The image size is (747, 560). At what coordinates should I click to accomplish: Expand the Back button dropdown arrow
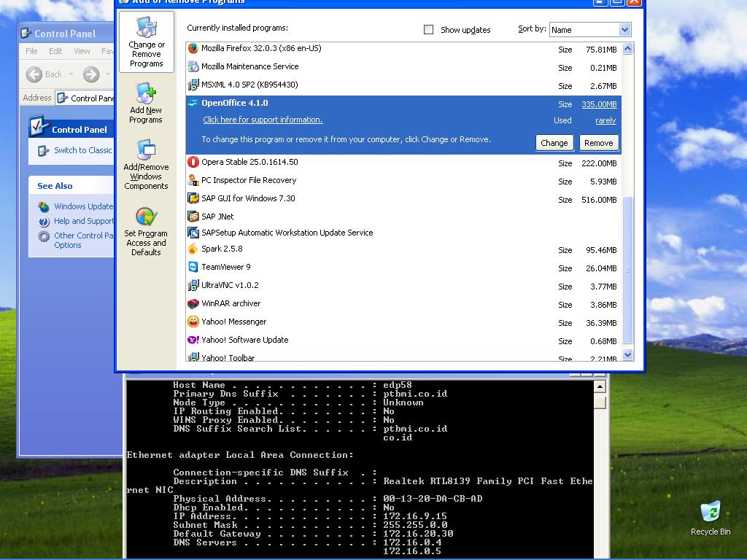71,74
